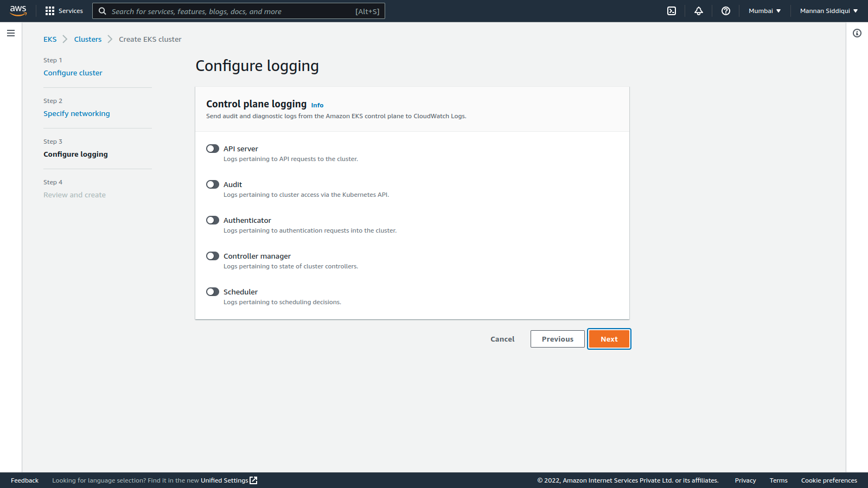868x488 pixels.
Task: Launch AWS CloudShell from the top bar
Action: tap(671, 11)
